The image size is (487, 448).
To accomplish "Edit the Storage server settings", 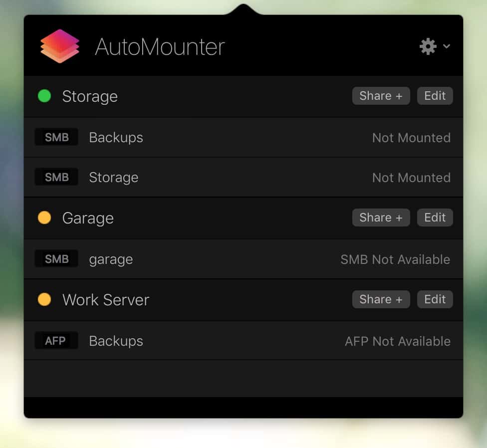I will click(435, 96).
